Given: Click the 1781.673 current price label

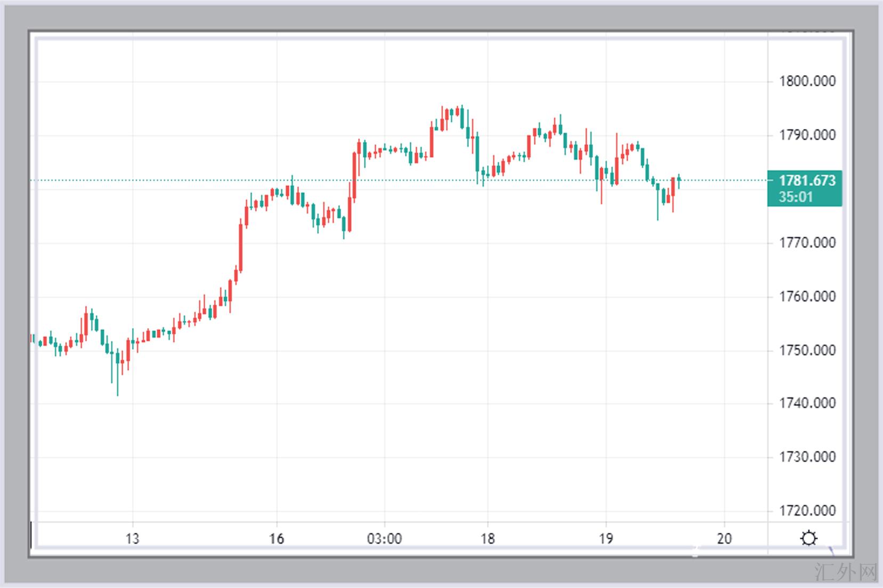Looking at the screenshot, I should tap(807, 181).
